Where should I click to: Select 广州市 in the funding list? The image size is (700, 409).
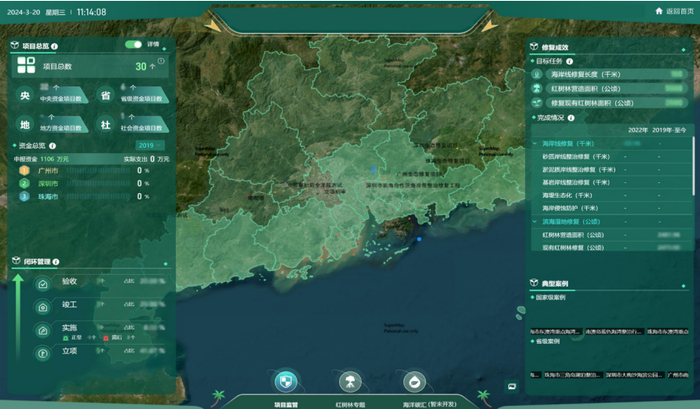click(48, 170)
